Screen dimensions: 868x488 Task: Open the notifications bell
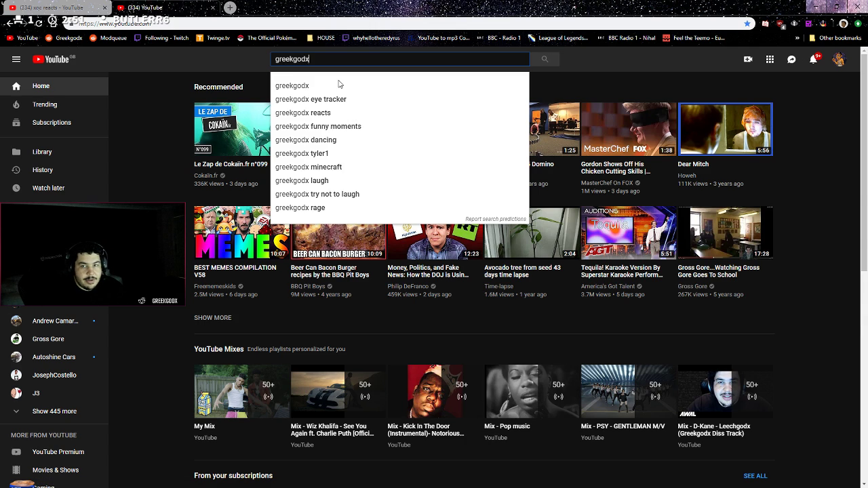814,59
